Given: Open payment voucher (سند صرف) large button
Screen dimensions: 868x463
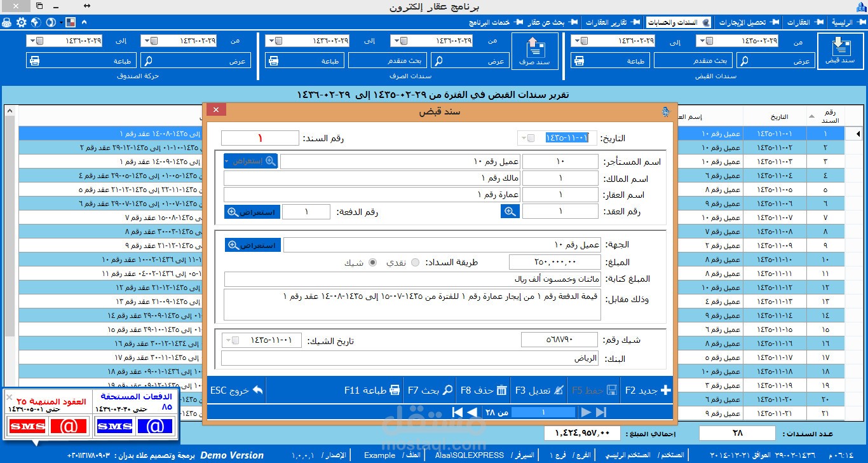Looking at the screenshot, I should point(534,51).
